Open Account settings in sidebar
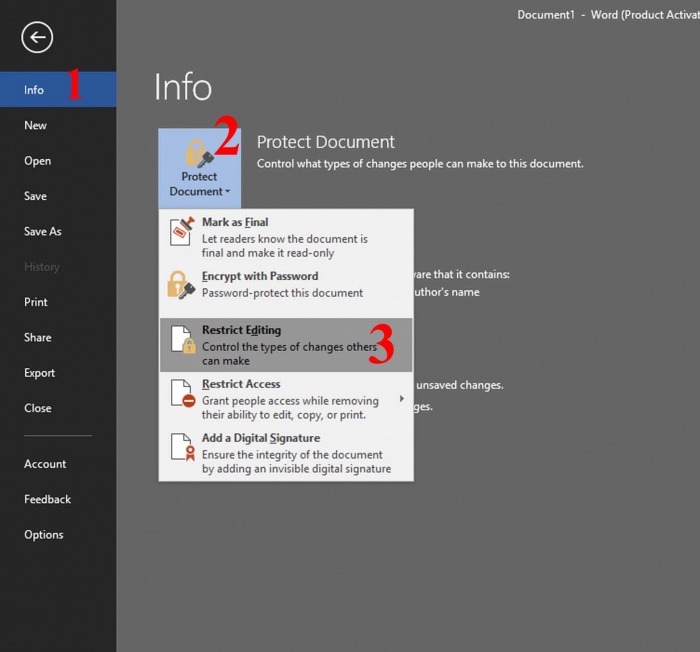 [x=45, y=464]
